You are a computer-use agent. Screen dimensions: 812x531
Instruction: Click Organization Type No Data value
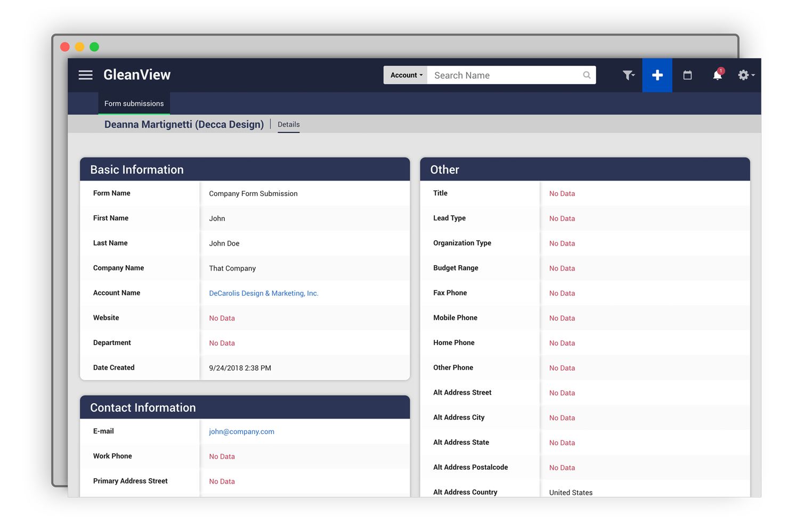coord(562,243)
